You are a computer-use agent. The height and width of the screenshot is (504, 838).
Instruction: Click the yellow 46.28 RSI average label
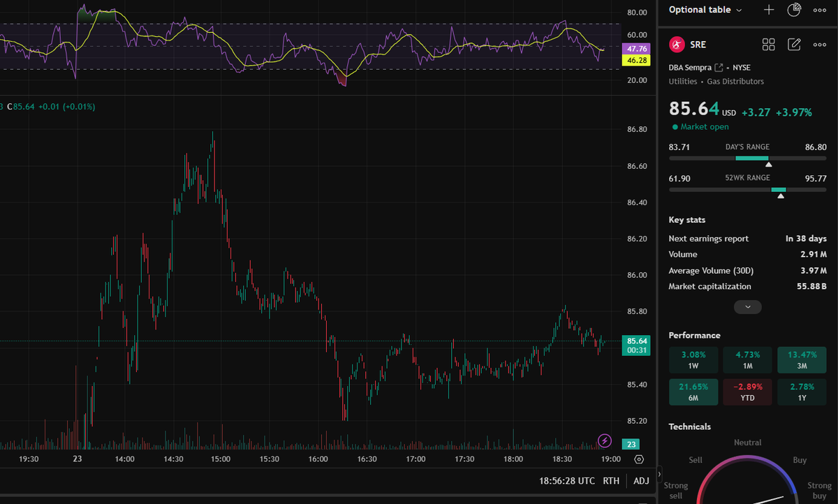point(638,61)
